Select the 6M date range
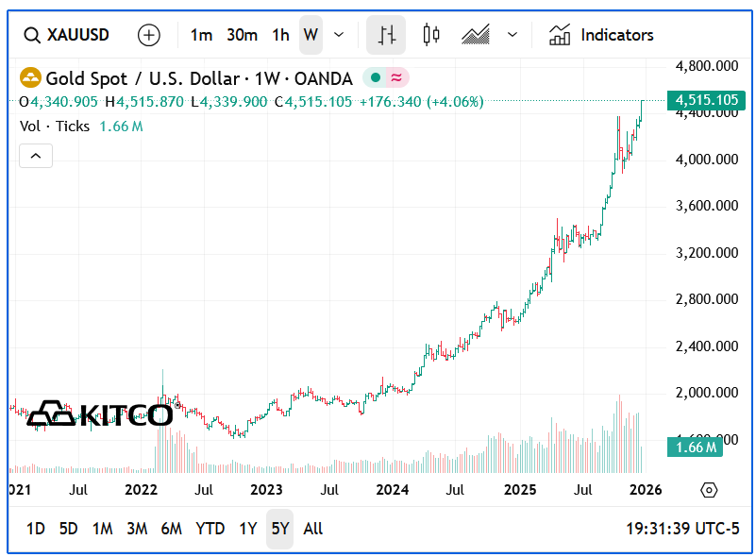The image size is (756, 557). 171,529
